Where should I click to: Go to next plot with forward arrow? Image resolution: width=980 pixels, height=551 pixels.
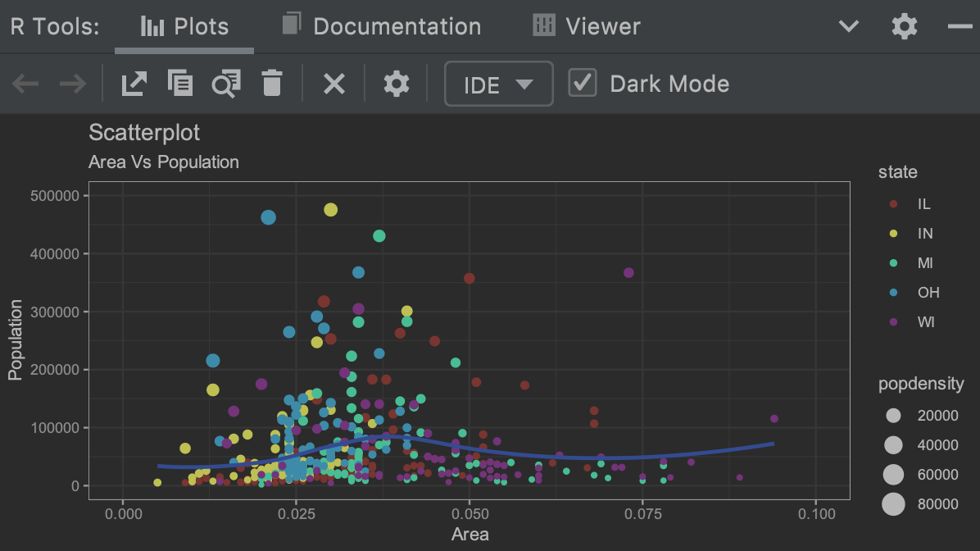pos(72,84)
